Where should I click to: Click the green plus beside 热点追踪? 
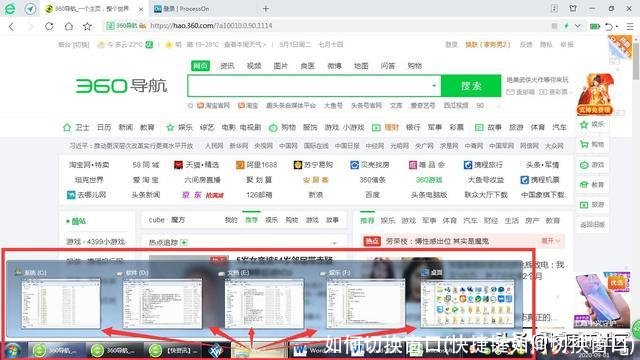pos(184,242)
